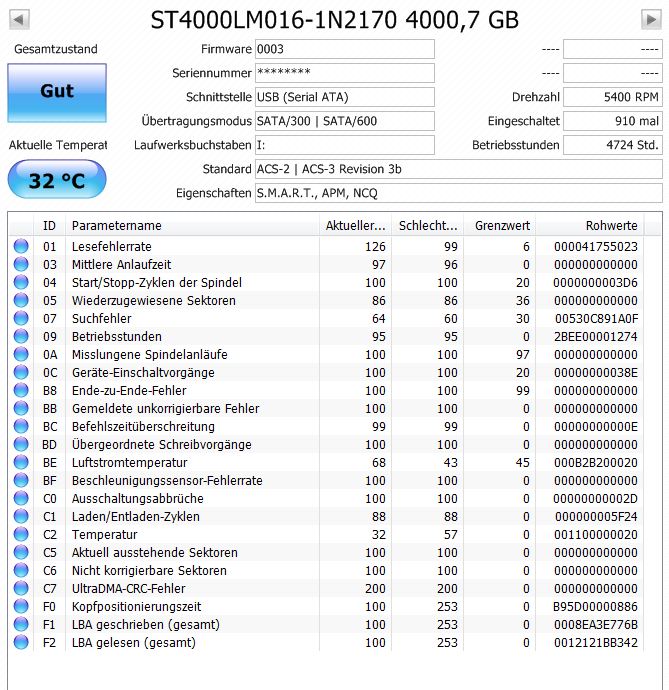669x690 pixels.
Task: Click the status orb for Laden/Entladen-Zyklen
Action: click(x=21, y=516)
